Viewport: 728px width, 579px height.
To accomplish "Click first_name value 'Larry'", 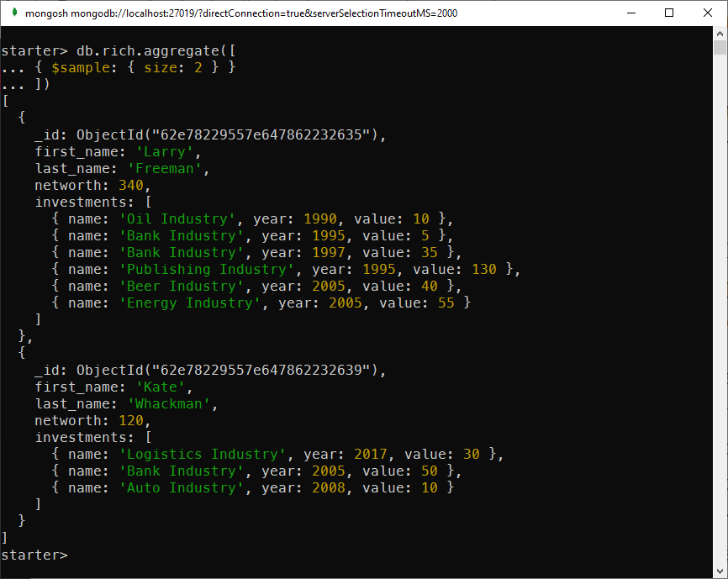I will pyautogui.click(x=165, y=152).
